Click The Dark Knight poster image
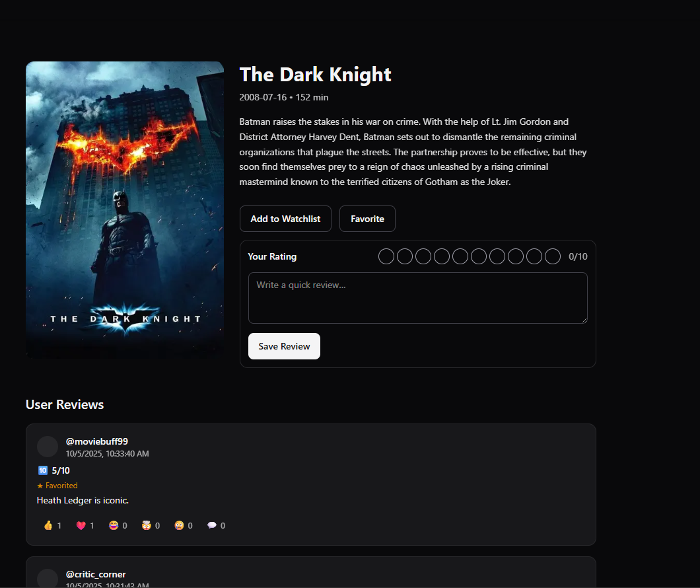700x588 pixels. (125, 210)
